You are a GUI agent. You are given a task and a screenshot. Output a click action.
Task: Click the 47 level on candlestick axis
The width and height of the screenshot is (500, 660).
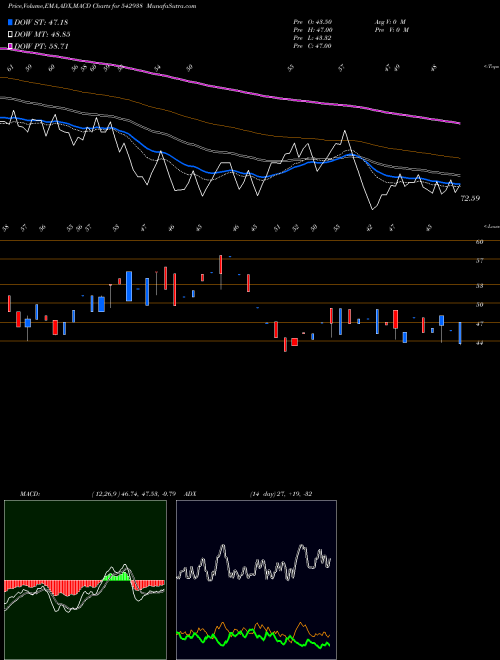click(479, 324)
